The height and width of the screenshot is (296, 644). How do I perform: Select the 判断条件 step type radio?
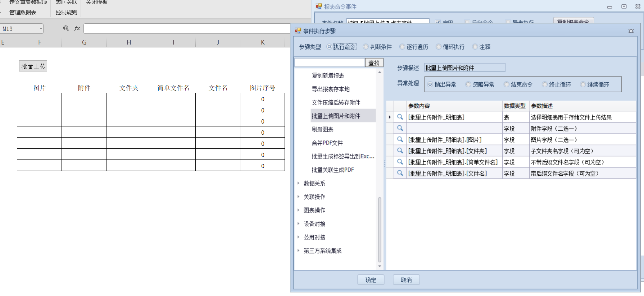point(366,47)
